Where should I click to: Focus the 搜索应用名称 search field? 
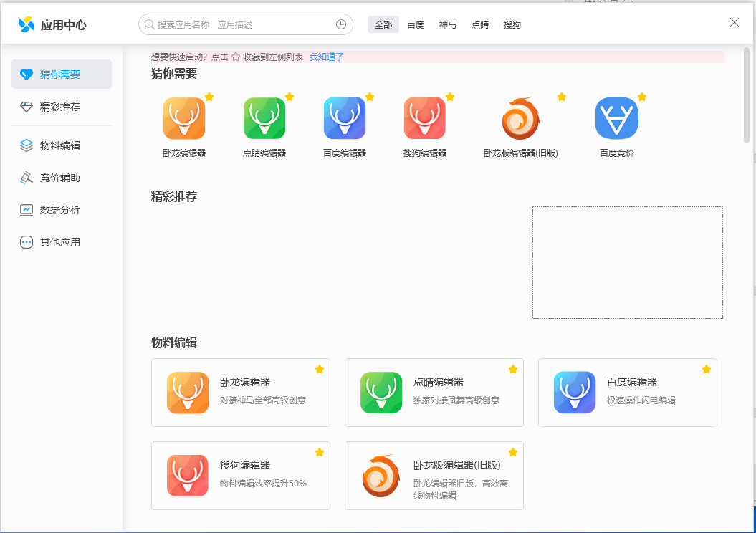tap(245, 24)
